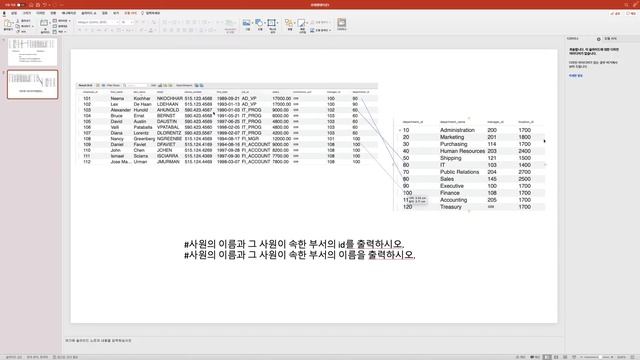Click 'Greenberg' in the employees table
The height and width of the screenshot is (360, 640).
[x=144, y=139]
